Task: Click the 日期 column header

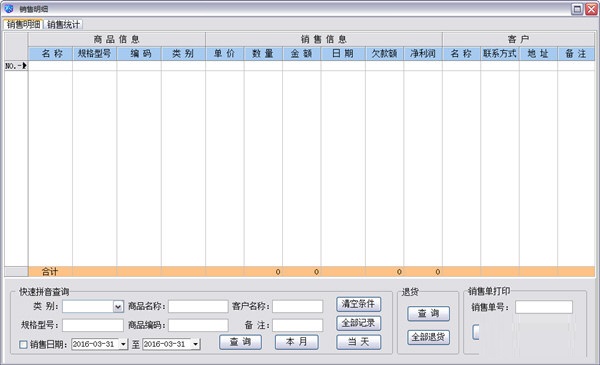Action: coord(343,54)
